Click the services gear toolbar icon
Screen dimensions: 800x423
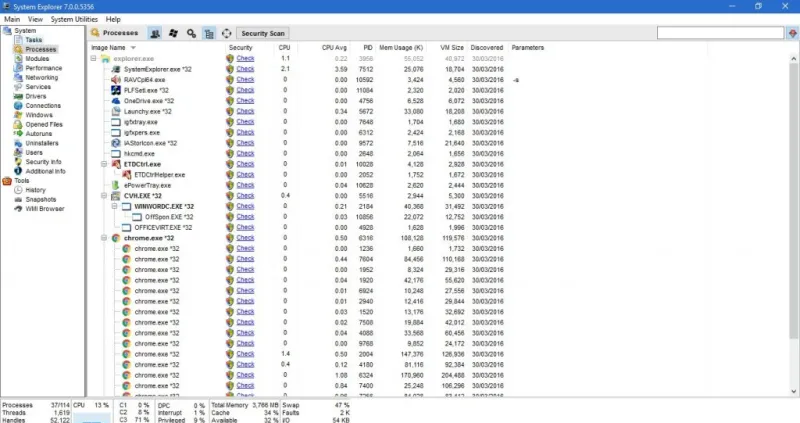pyautogui.click(x=191, y=33)
